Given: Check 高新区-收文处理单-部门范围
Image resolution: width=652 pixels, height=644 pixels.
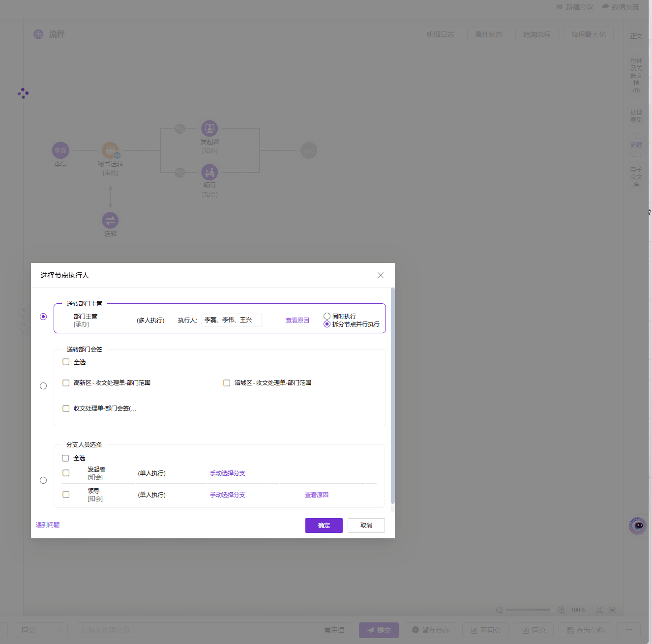Looking at the screenshot, I should tap(66, 383).
